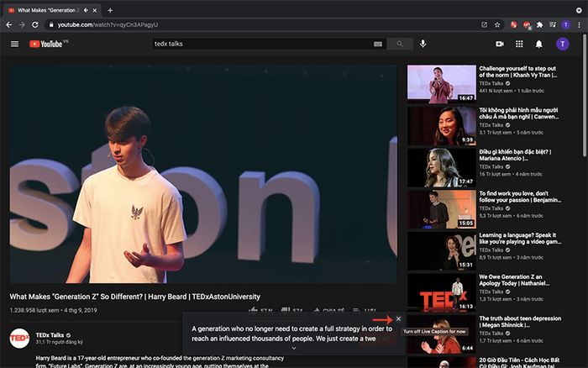588x368 pixels.
Task: Mute the tab via the tab's audio speaker icon
Action: 86,11
